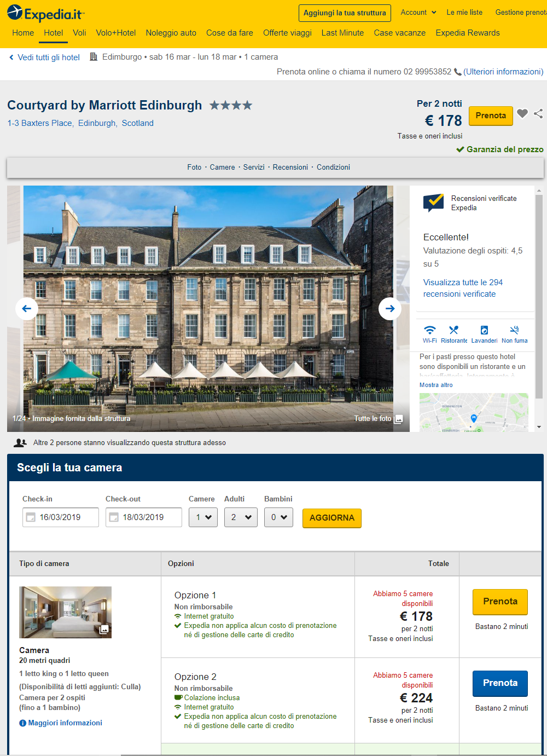Book Opzione 2 with blue Prenota button
547x756 pixels.
coord(500,683)
